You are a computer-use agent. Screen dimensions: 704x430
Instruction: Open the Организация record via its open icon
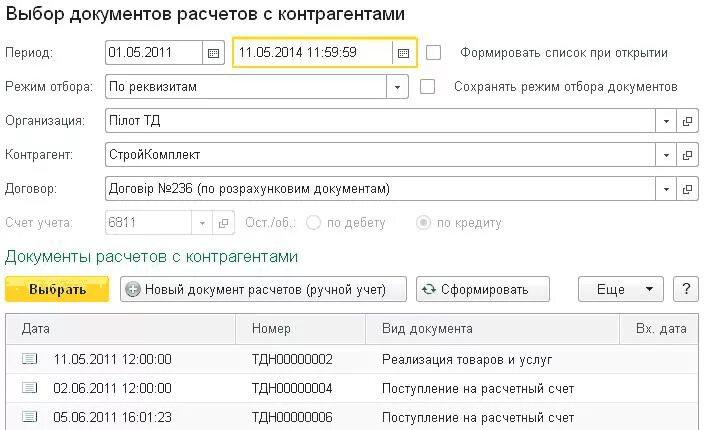click(x=687, y=121)
